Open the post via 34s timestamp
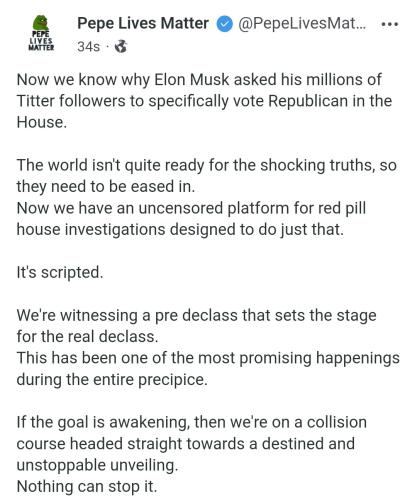 pyautogui.click(x=88, y=47)
